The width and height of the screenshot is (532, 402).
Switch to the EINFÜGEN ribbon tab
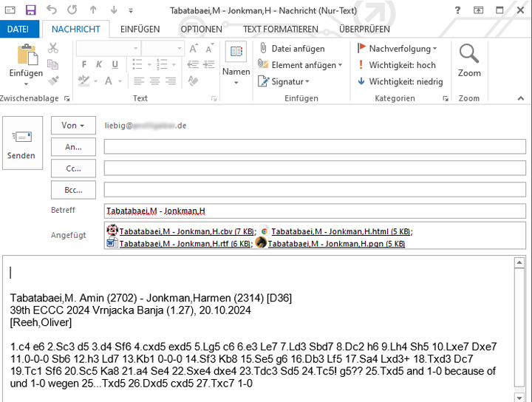point(140,29)
